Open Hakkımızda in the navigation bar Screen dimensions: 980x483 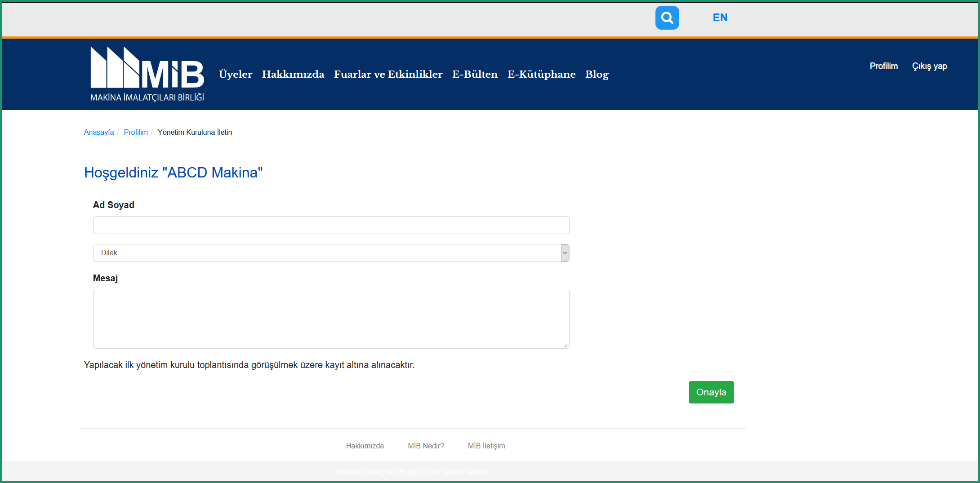point(293,74)
